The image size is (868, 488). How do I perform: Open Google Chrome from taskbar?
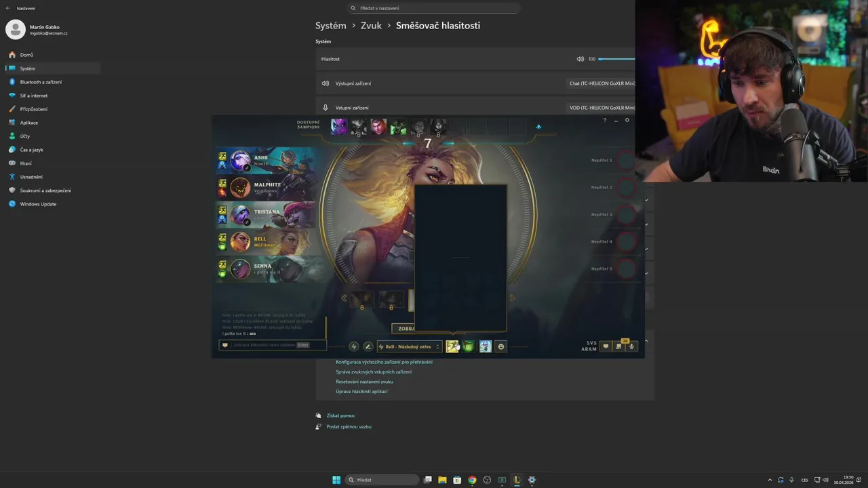[x=472, y=480]
